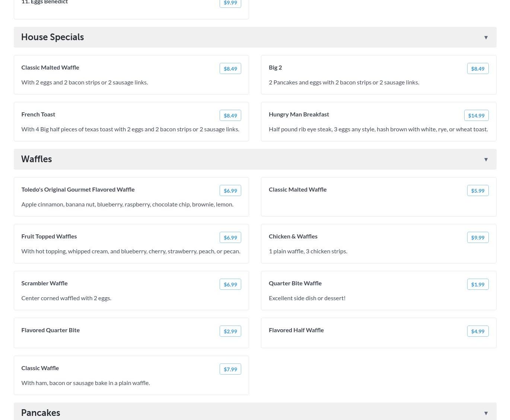
Task: Click the $14.99 Hungry Man Breakfast price
Action: click(x=476, y=115)
